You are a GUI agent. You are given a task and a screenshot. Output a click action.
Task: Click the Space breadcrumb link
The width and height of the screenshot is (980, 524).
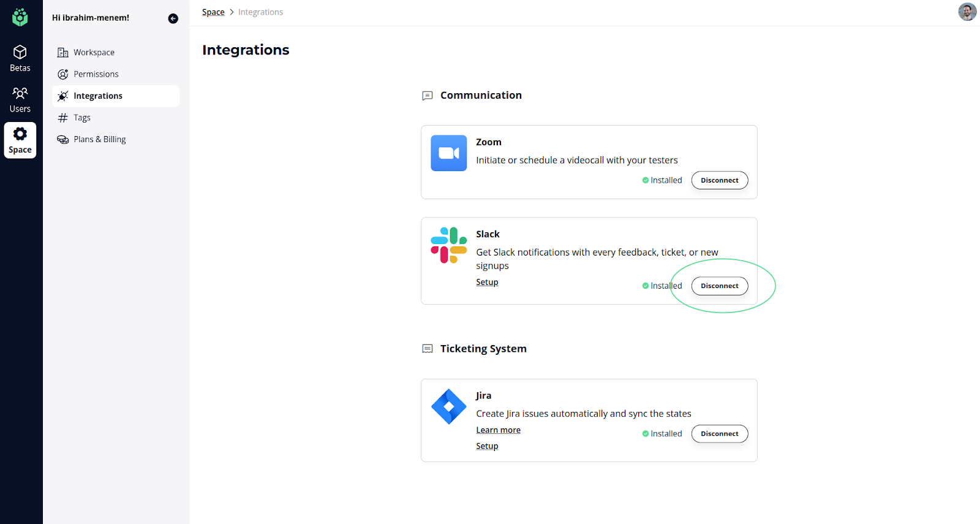pos(213,12)
